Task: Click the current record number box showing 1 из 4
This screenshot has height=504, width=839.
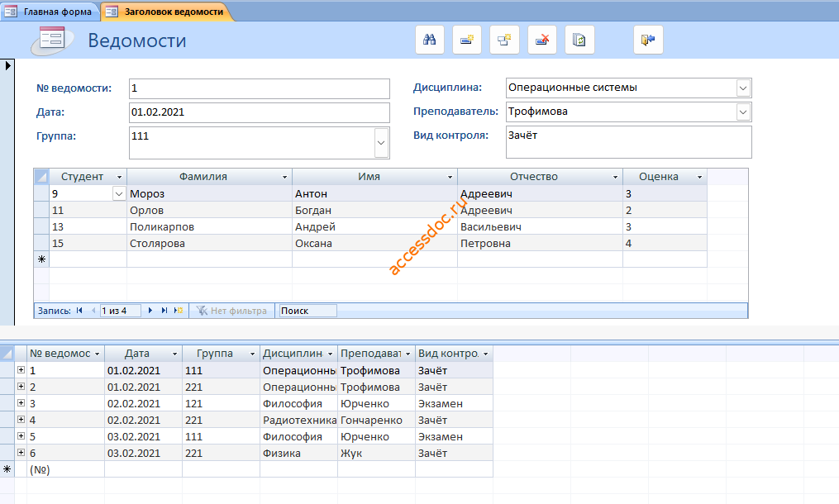Action: (x=121, y=311)
